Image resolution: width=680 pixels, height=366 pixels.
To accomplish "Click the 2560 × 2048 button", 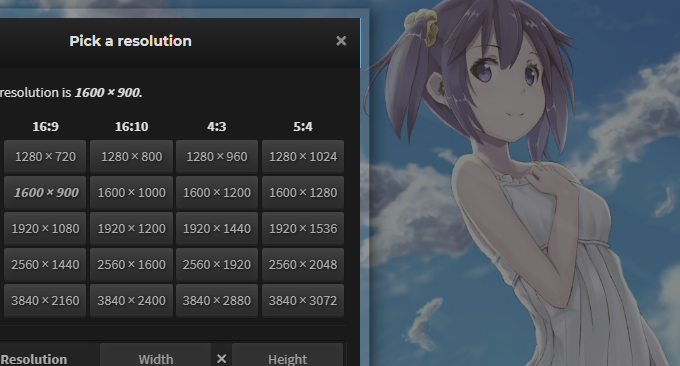I will click(x=303, y=265).
